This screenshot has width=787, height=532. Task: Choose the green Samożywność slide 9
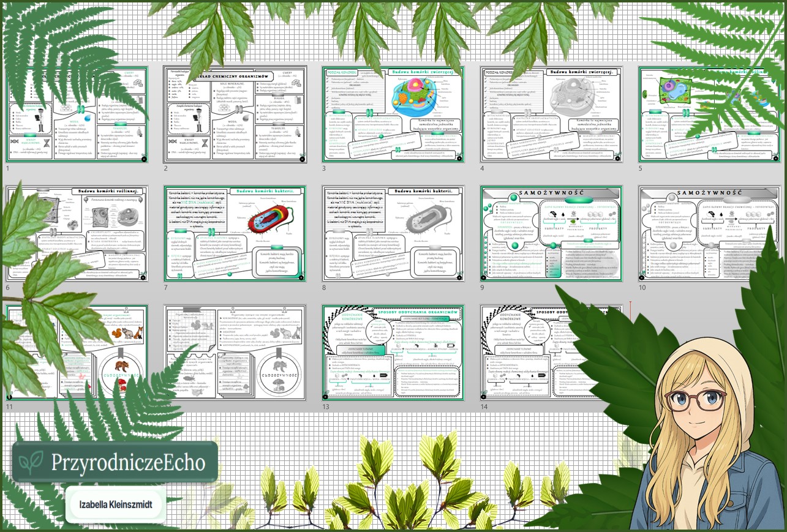551,234
